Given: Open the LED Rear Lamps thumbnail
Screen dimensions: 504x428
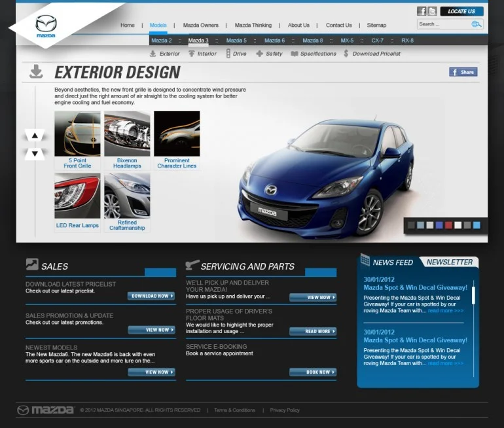Looking at the screenshot, I should tap(77, 202).
